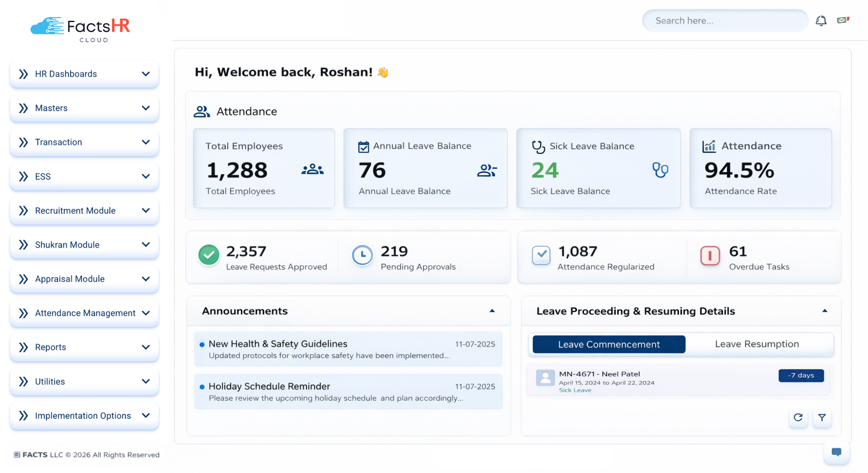Collapse the Announcements panel
Viewport: 868px width, 473px height.
click(492, 311)
